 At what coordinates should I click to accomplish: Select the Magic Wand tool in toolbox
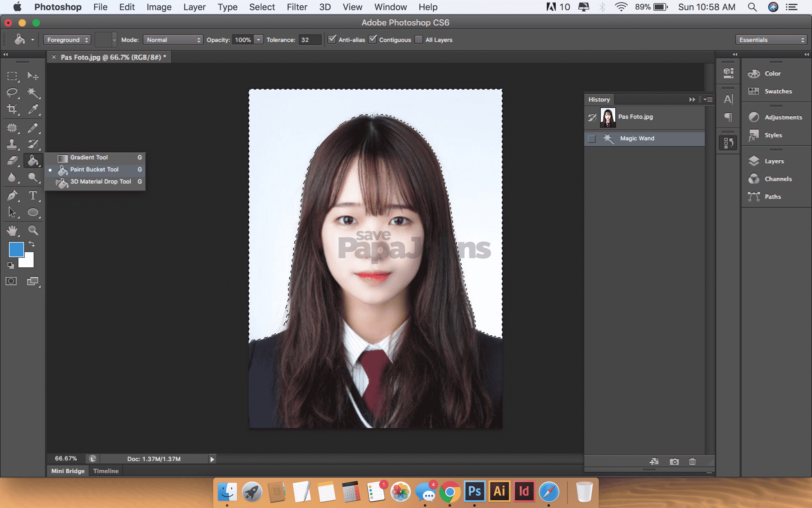(x=33, y=92)
